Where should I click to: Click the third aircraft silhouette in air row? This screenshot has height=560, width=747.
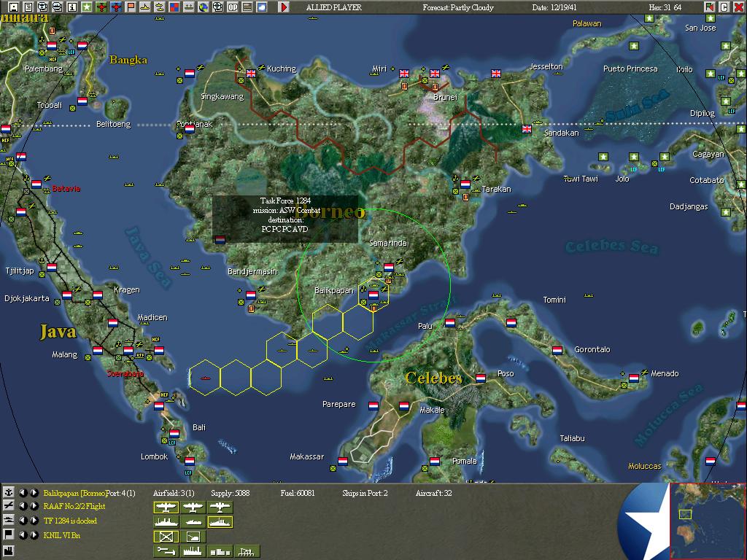tap(220, 507)
